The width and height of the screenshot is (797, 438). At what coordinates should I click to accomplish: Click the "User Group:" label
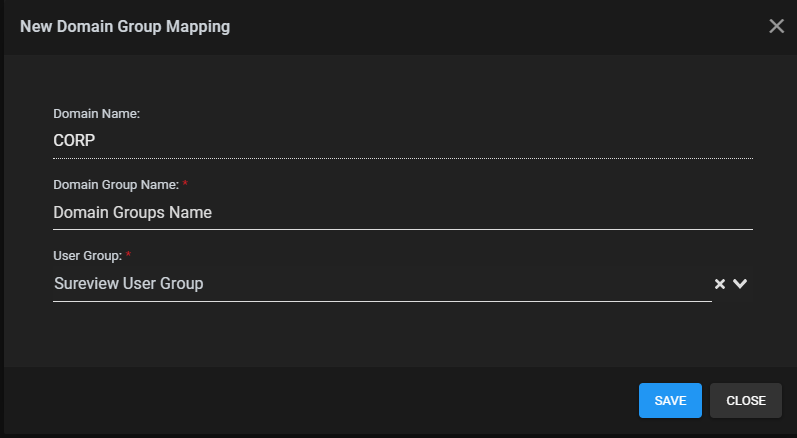[86, 257]
